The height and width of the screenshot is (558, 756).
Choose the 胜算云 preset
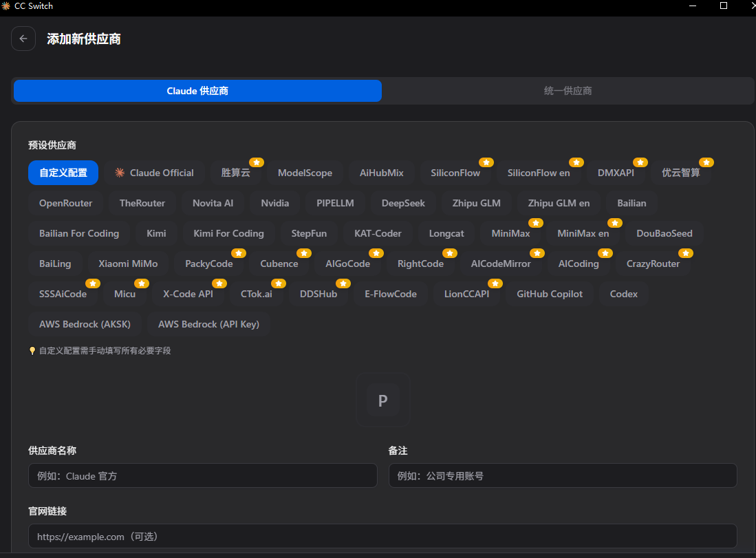(x=236, y=173)
